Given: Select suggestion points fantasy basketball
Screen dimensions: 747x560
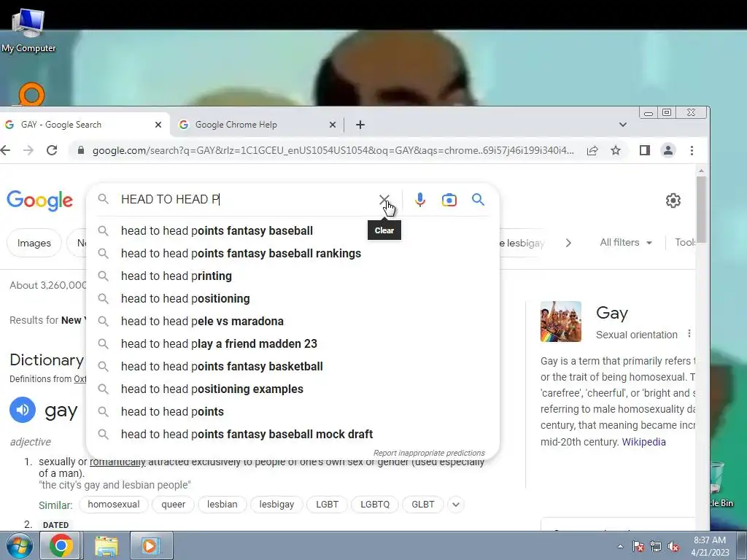Looking at the screenshot, I should [293, 367].
